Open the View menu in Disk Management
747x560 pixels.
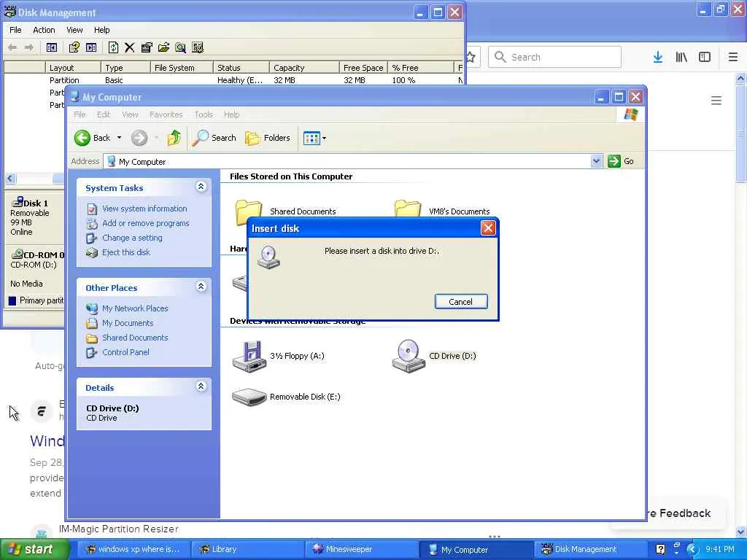[x=74, y=29]
